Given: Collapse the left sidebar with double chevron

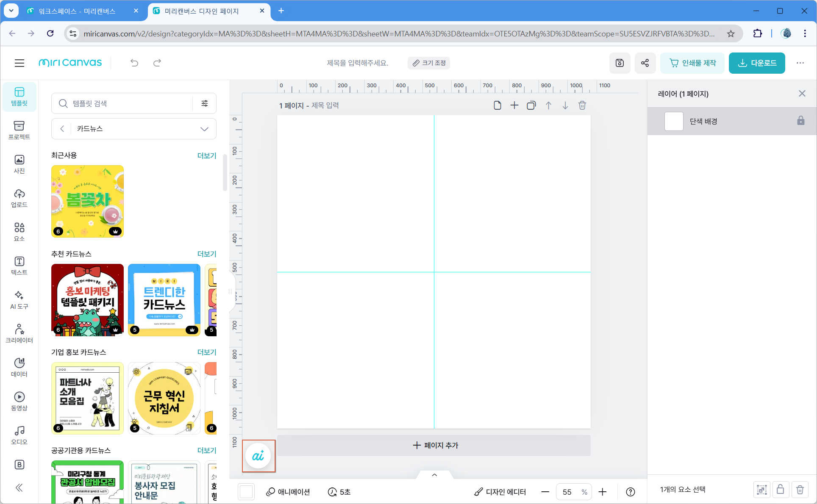Looking at the screenshot, I should [x=19, y=488].
